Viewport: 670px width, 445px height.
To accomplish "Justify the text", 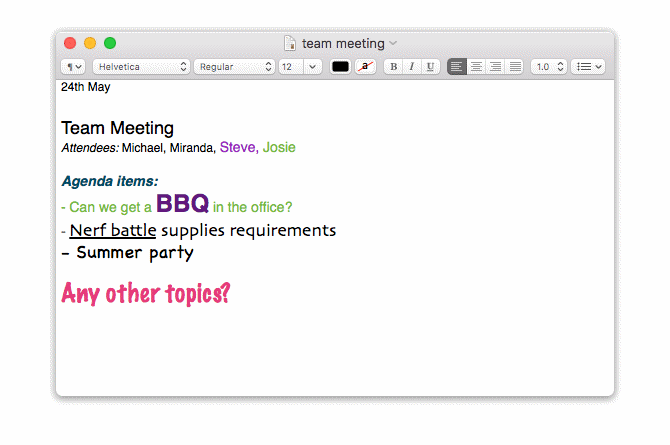I will 514,67.
